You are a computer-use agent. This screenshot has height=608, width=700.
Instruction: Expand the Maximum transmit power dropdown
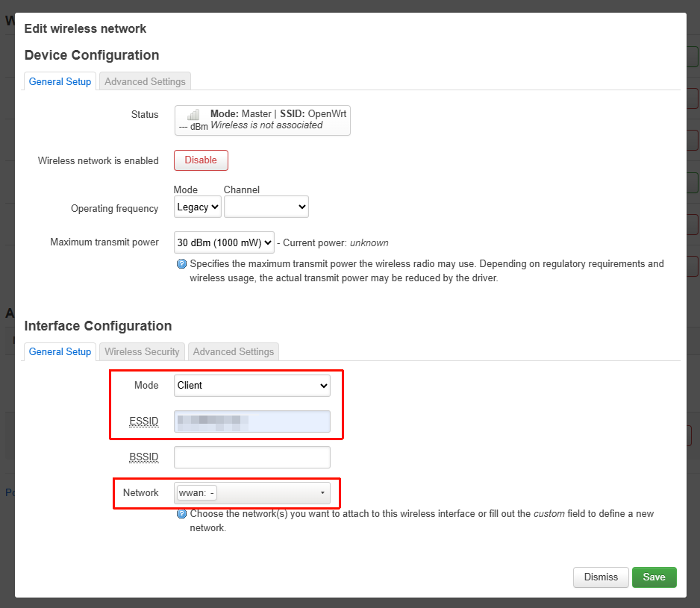[224, 242]
